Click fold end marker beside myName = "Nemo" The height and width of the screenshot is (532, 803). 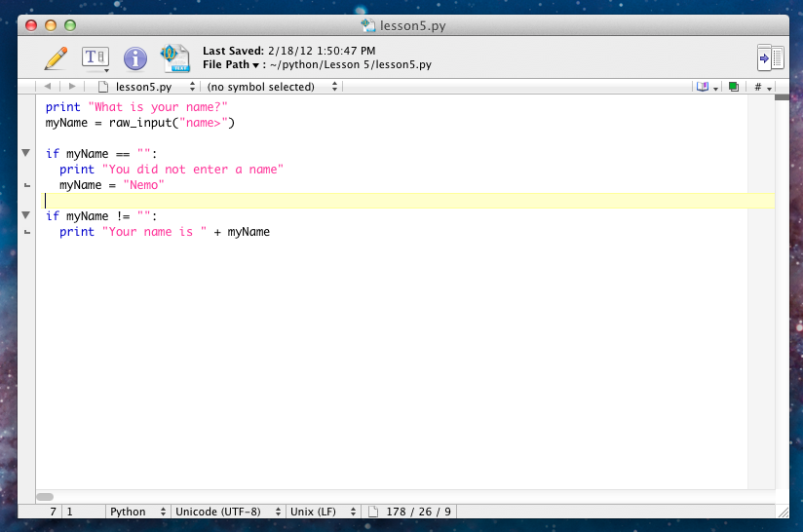pos(27,185)
